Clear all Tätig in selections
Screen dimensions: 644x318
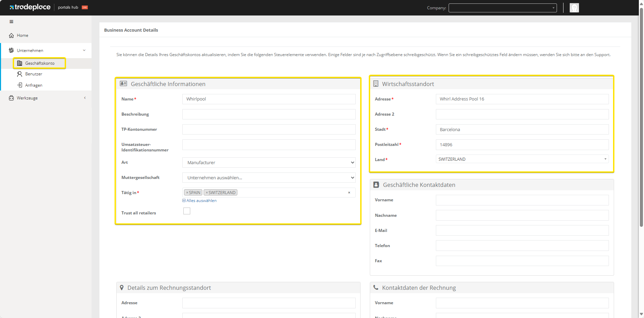(349, 192)
